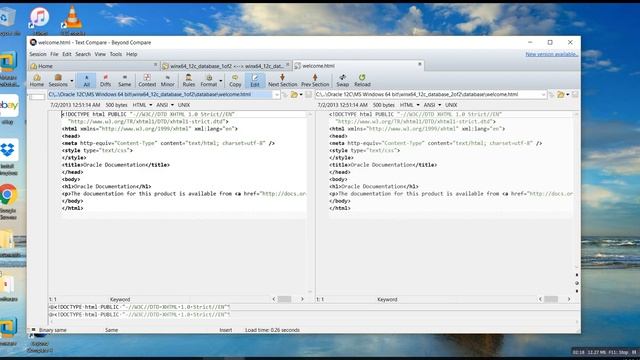Change the left pane HTML file format

point(142,105)
